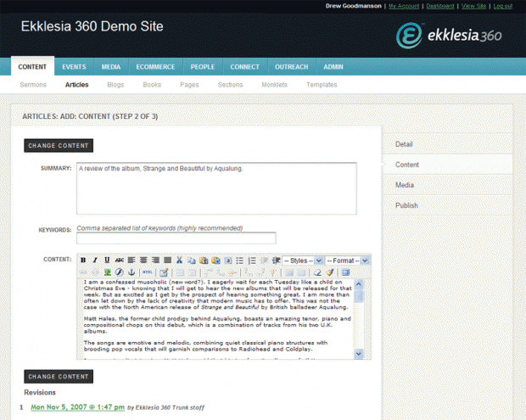Image resolution: width=526 pixels, height=420 pixels.
Task: Go to Media step in sidebar
Action: click(x=448, y=185)
